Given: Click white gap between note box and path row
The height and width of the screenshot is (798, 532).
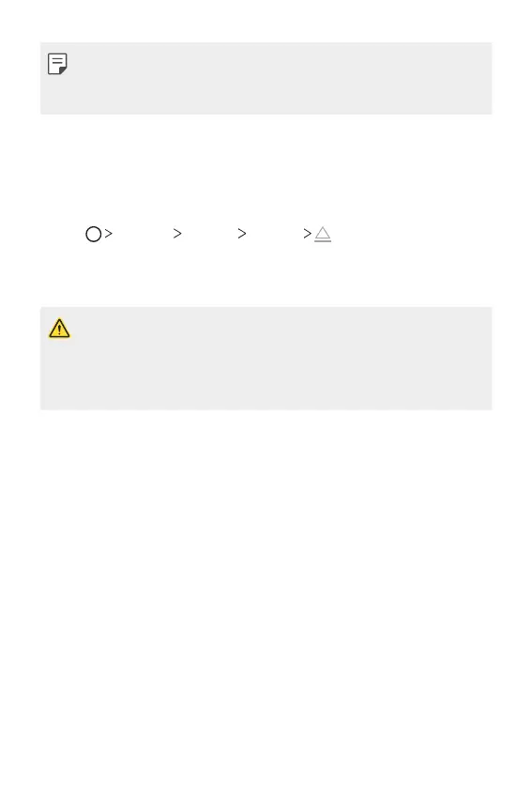Looking at the screenshot, I should pyautogui.click(x=266, y=168).
